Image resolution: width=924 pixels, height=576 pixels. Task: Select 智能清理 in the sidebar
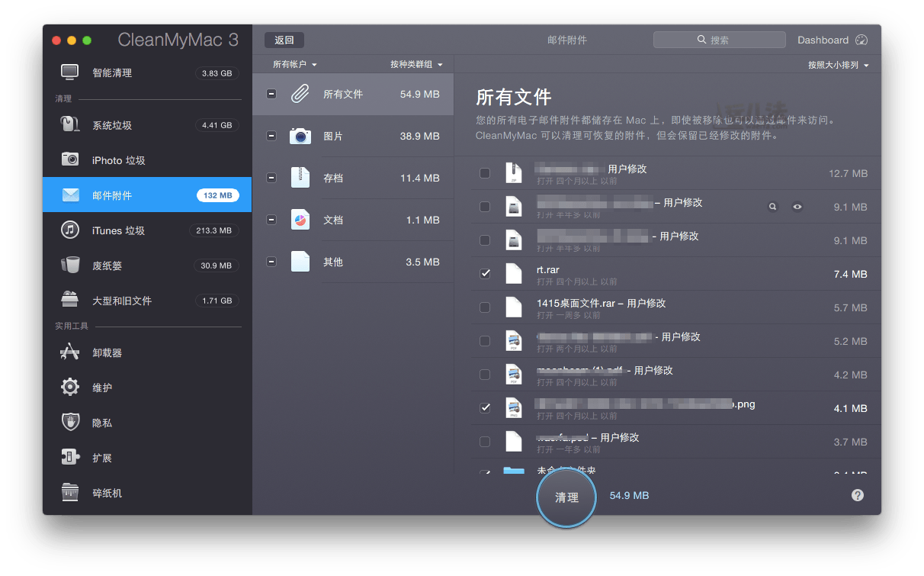[x=147, y=72]
